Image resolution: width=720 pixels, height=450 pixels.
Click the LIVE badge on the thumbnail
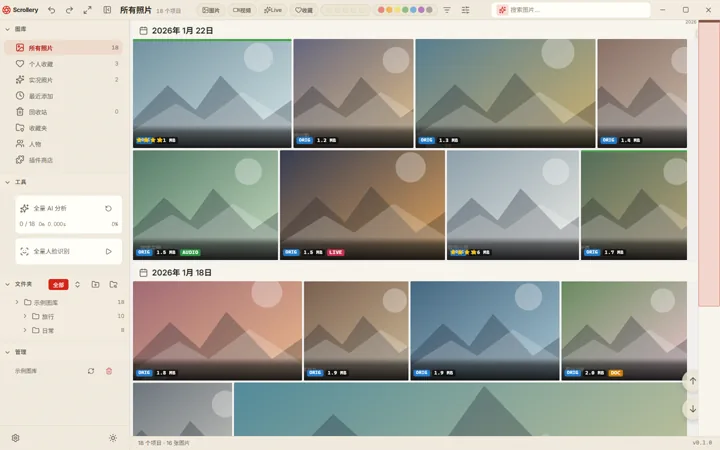tap(335, 252)
